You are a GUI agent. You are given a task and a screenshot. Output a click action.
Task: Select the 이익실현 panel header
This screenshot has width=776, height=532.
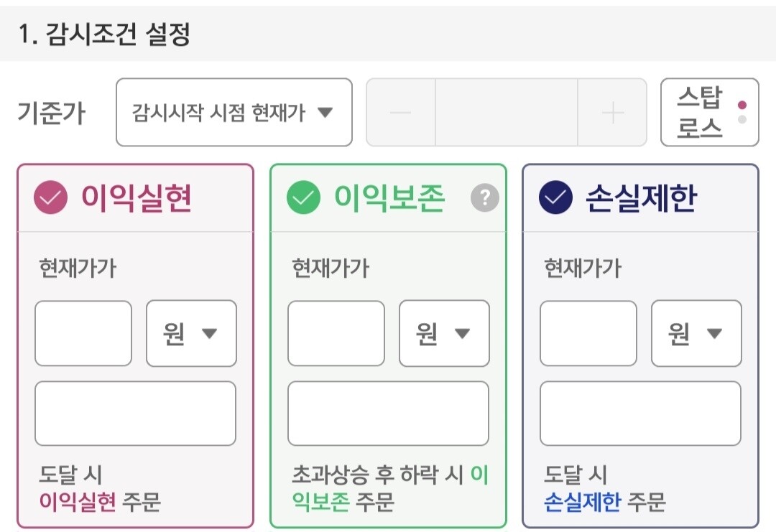pyautogui.click(x=135, y=197)
